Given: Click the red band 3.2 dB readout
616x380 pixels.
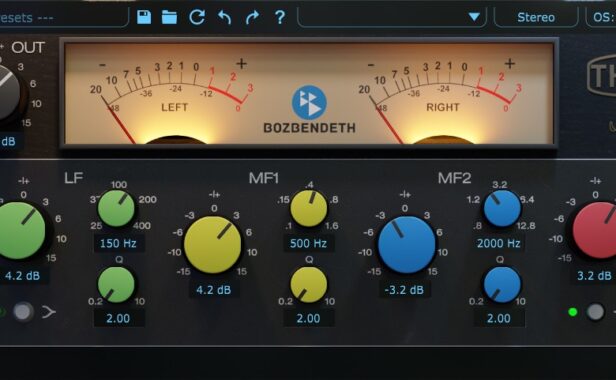Looking at the screenshot, I should (x=594, y=275).
